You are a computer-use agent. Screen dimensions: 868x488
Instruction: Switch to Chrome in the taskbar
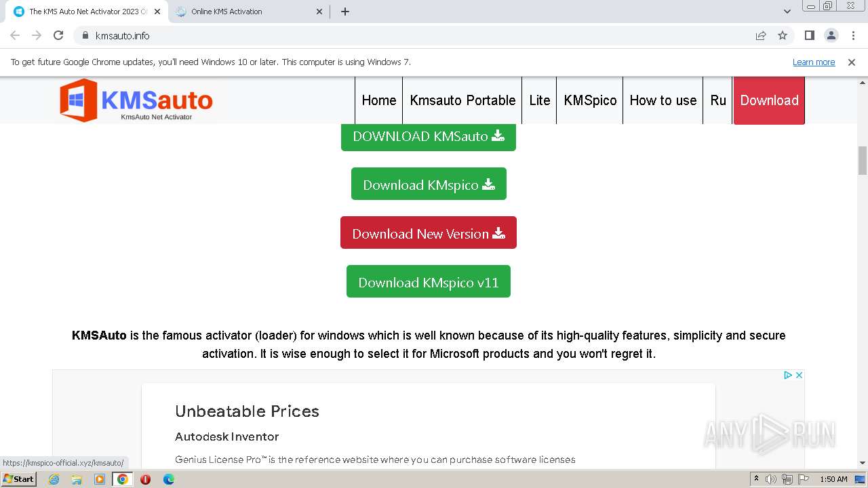[123, 479]
